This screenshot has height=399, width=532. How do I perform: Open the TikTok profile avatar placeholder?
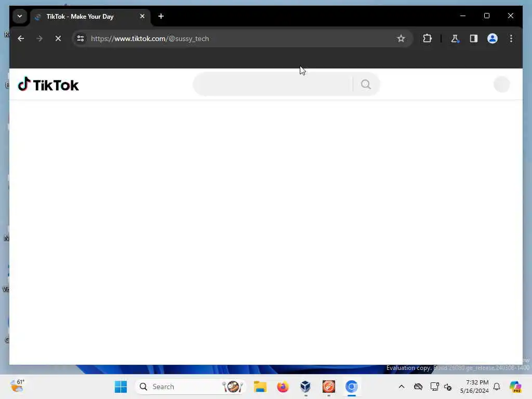point(501,84)
